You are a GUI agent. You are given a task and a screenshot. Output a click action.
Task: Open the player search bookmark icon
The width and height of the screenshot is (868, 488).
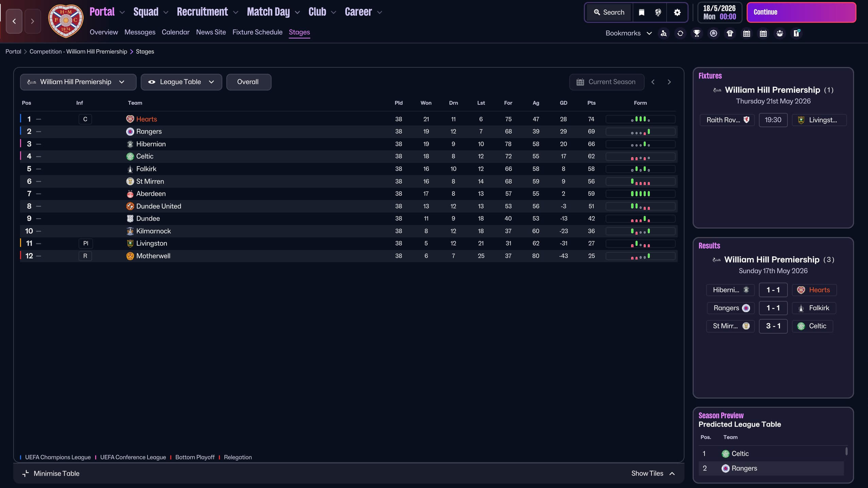663,33
